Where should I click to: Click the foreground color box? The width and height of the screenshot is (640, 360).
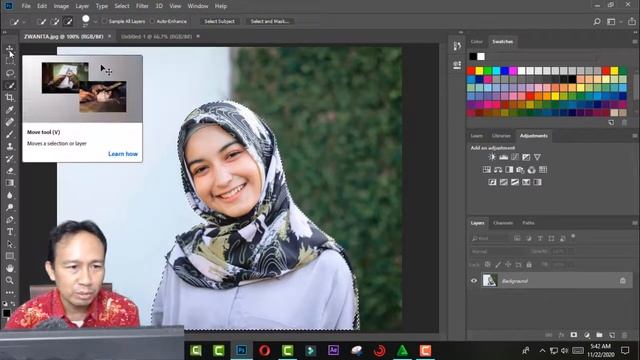tap(6, 313)
